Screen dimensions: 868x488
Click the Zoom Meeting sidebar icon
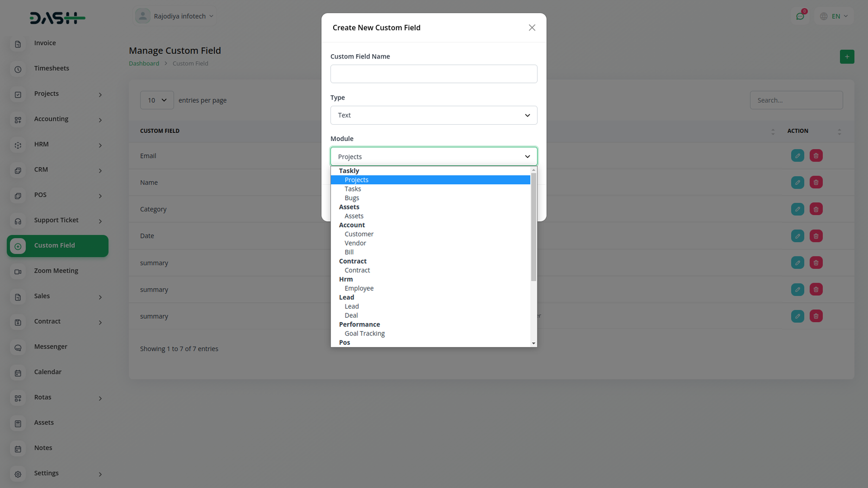[x=18, y=271]
